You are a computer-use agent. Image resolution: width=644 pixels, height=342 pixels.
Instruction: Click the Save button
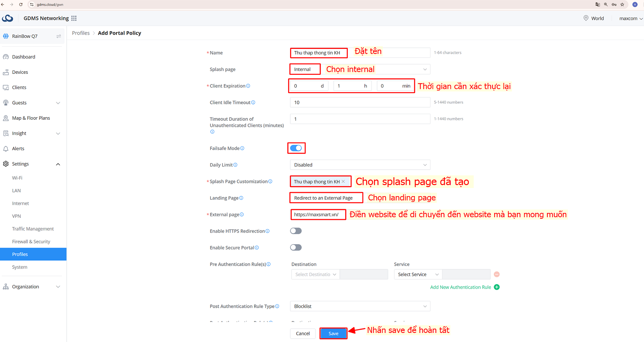pos(333,333)
